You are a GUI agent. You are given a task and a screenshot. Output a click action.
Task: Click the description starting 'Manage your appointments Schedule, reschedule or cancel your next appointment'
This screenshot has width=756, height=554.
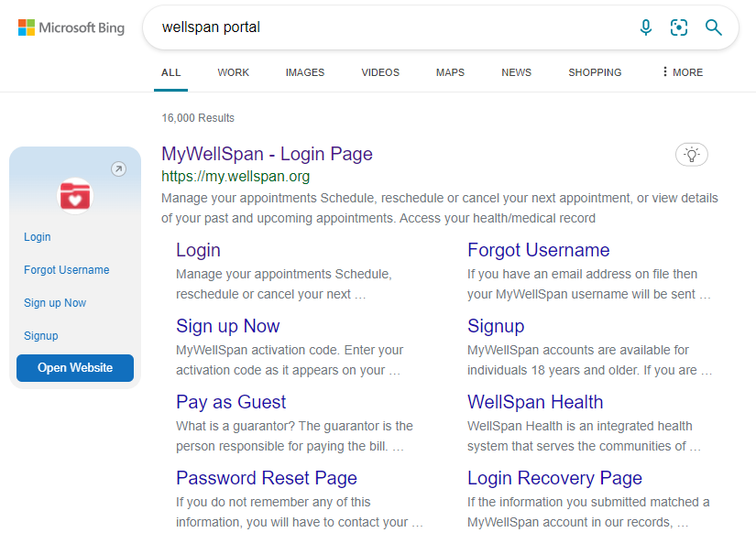[439, 208]
